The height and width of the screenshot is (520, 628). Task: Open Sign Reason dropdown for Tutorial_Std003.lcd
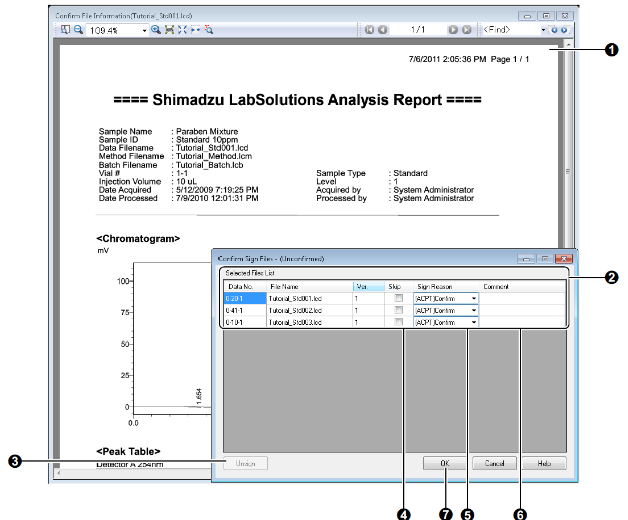(x=474, y=322)
